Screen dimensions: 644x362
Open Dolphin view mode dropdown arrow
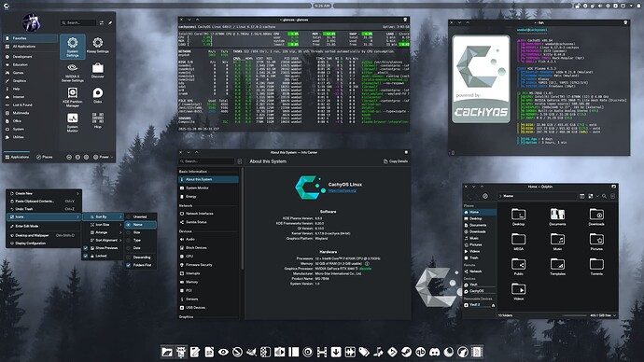coord(597,196)
